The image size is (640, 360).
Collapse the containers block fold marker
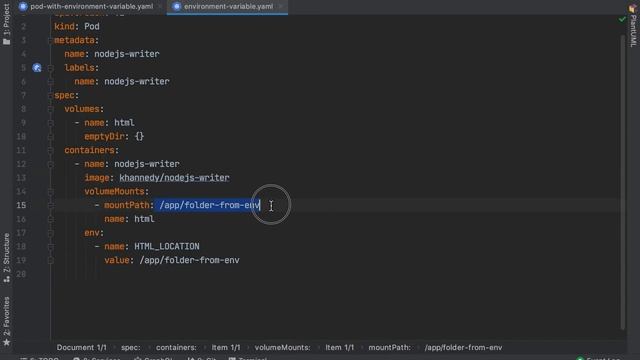tap(50, 150)
